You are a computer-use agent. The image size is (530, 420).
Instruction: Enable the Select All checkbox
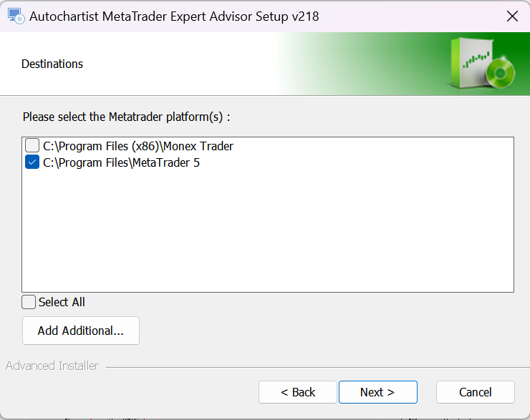click(x=29, y=302)
